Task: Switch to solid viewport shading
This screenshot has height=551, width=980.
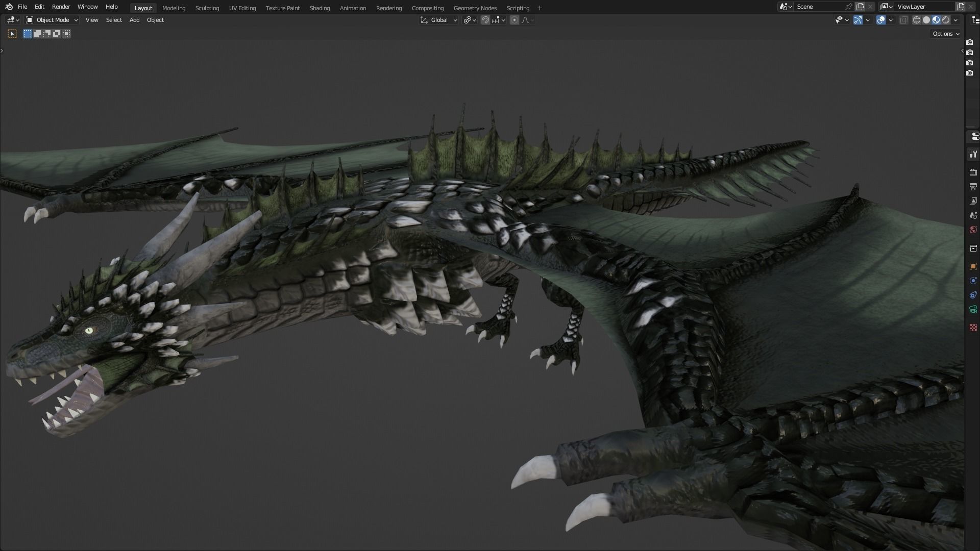Action: click(926, 20)
